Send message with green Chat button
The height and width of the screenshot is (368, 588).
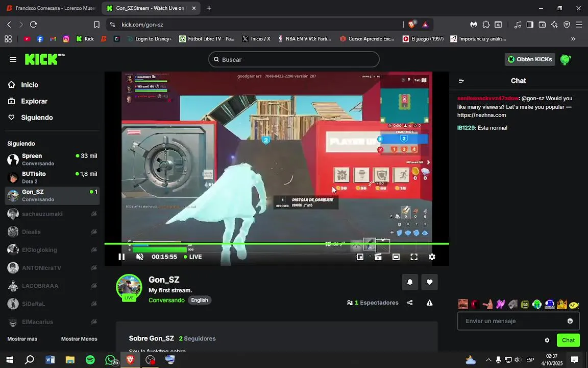click(x=568, y=340)
